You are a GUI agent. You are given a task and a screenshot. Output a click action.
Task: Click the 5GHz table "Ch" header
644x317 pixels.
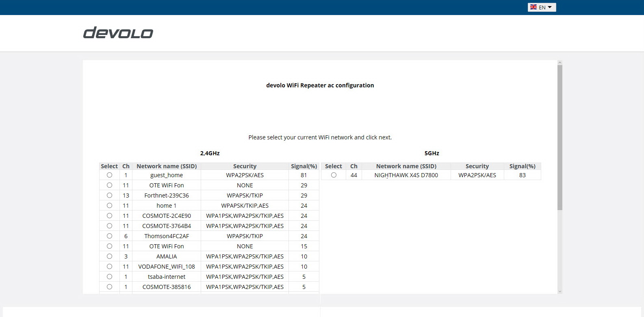354,166
